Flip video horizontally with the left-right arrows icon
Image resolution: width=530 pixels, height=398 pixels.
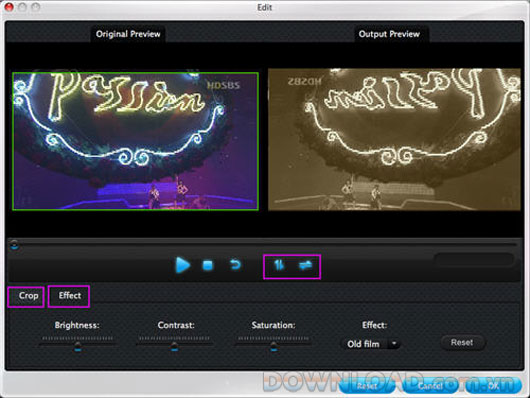click(306, 265)
